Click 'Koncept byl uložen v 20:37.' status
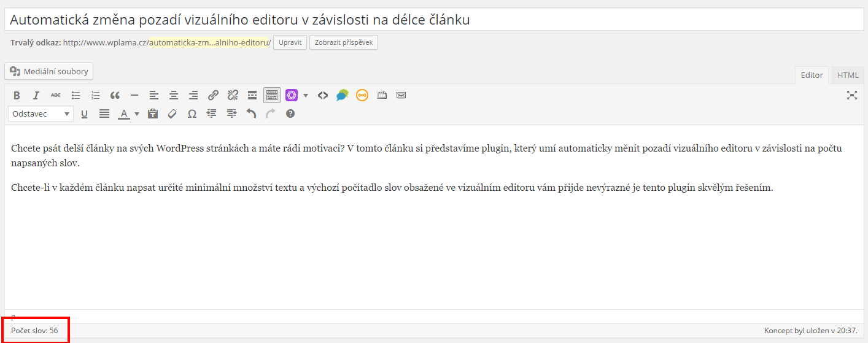 point(811,330)
